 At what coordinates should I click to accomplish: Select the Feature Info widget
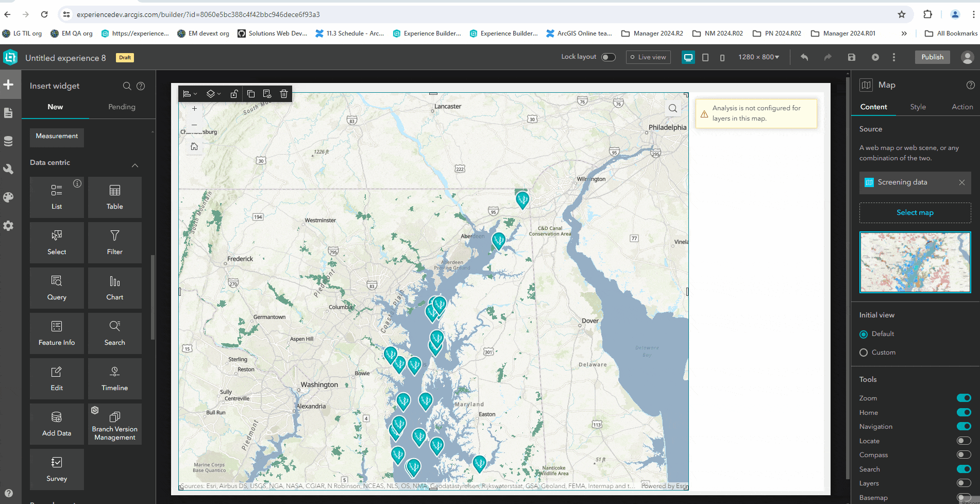pyautogui.click(x=57, y=333)
